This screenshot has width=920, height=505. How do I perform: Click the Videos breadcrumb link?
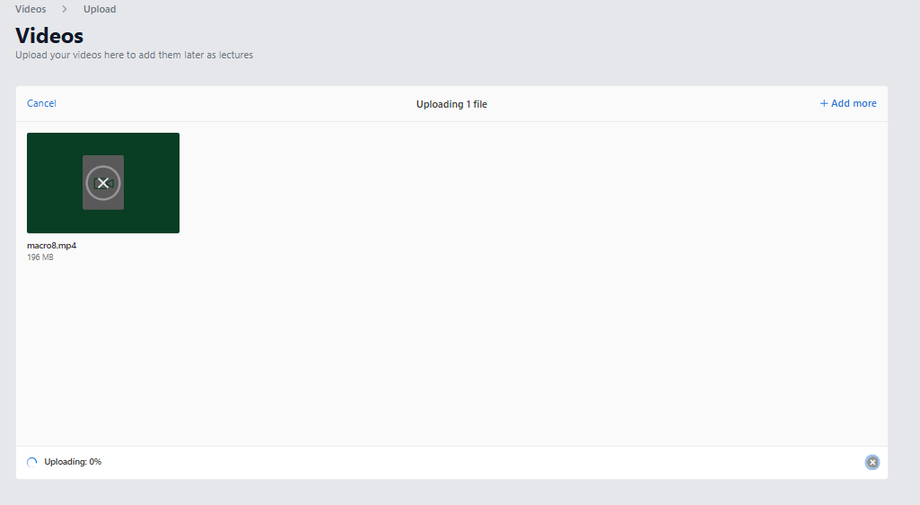point(31,9)
